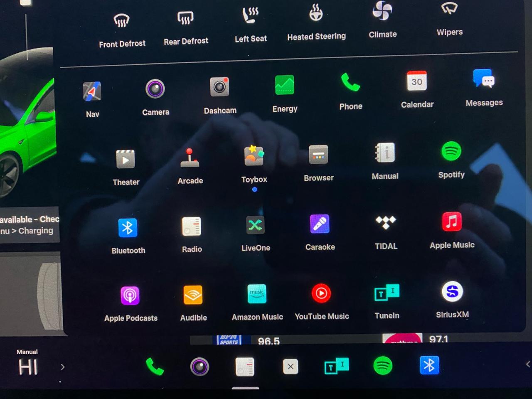Open the Energy app
This screenshot has height=399, width=532.
click(x=285, y=86)
